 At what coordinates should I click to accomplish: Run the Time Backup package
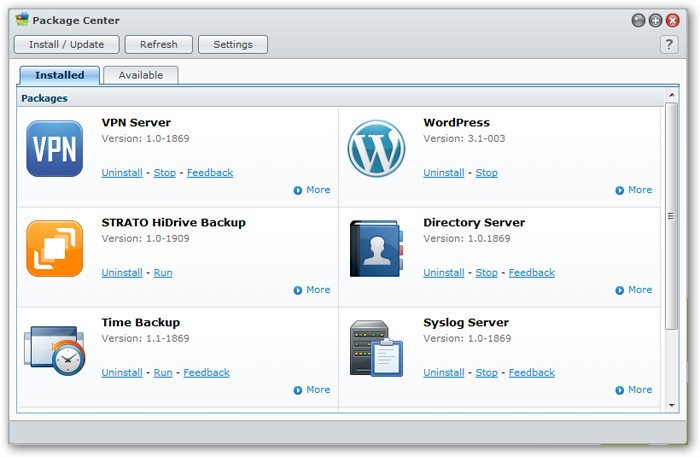coord(163,373)
